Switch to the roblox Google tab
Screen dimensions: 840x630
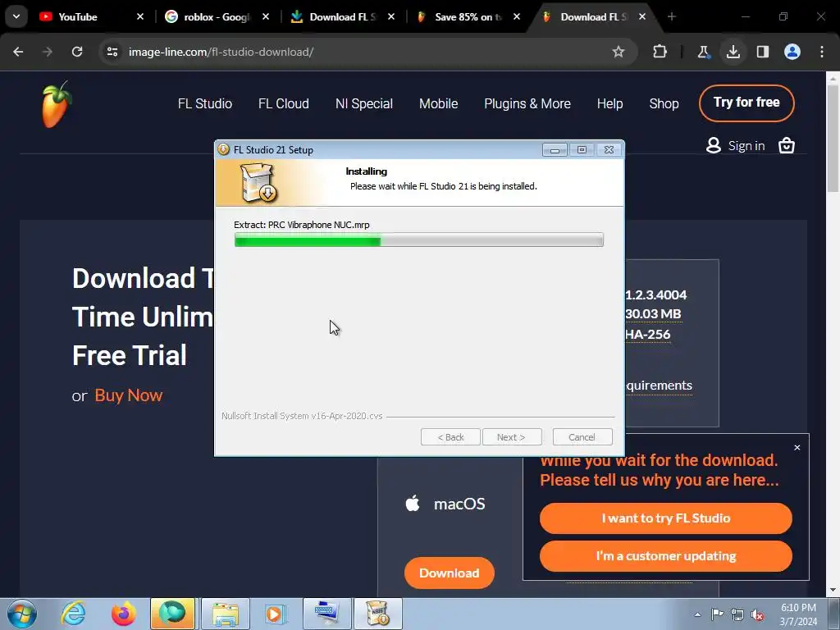216,16
